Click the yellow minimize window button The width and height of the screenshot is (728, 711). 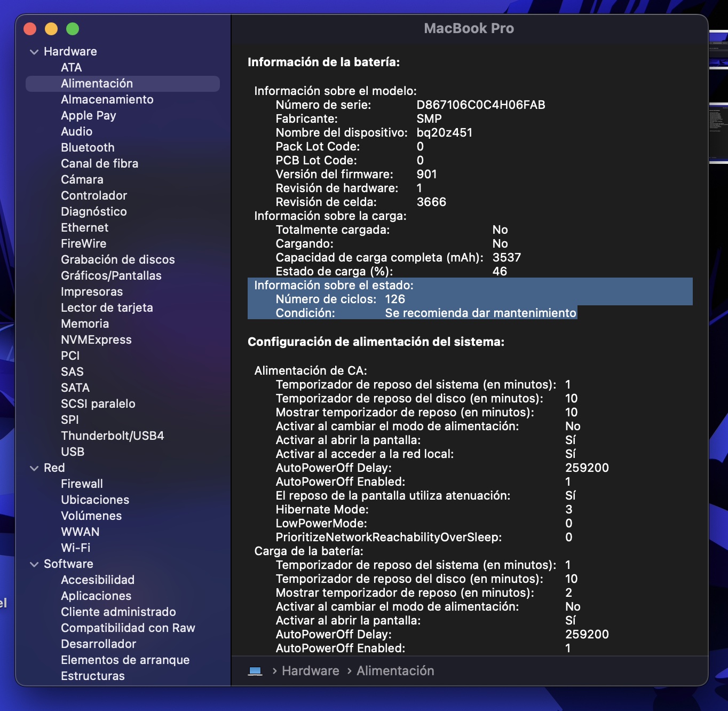[x=51, y=29]
